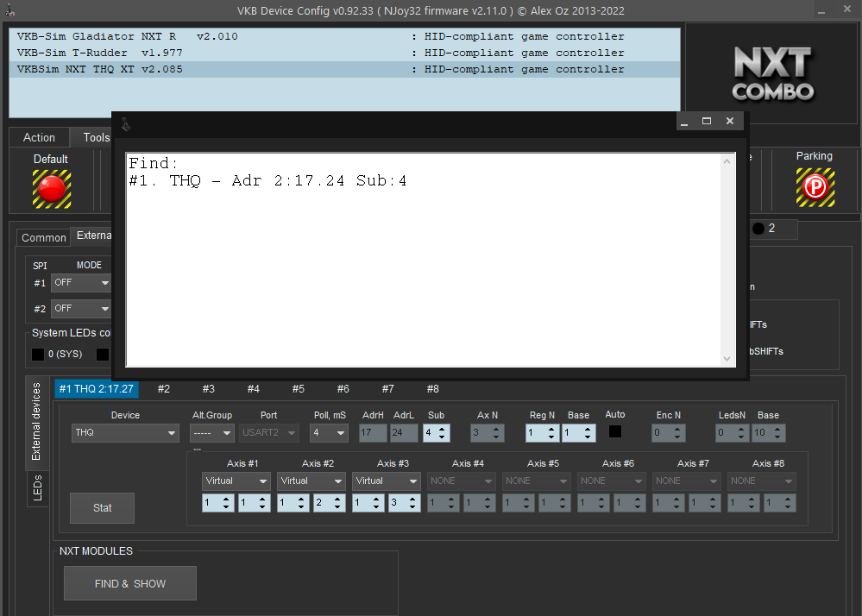Click the Enc N stepper
The image size is (862, 616).
pos(669,433)
